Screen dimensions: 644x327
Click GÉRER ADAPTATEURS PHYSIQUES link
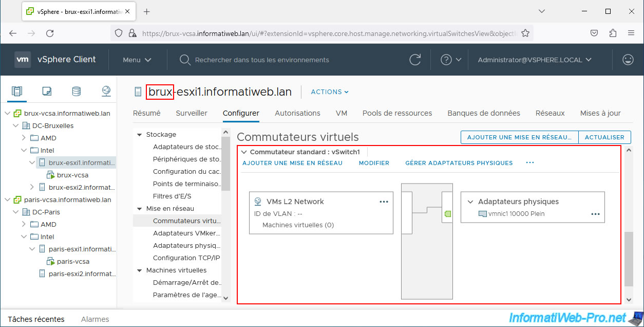tap(459, 163)
